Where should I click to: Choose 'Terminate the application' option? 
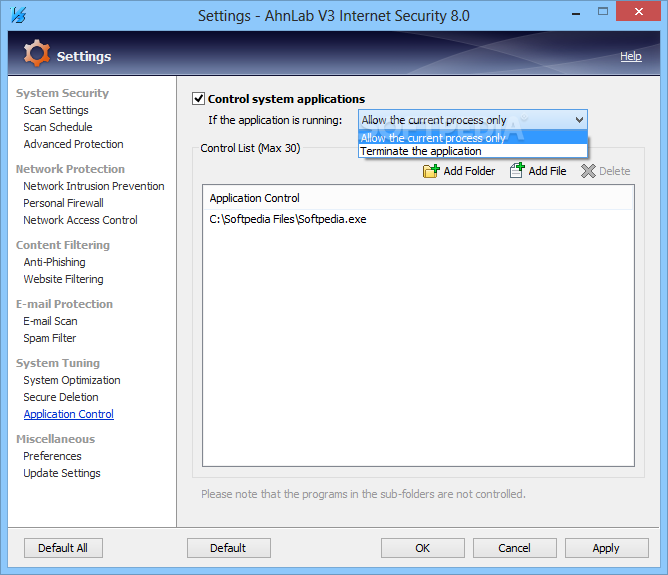pyautogui.click(x=473, y=151)
